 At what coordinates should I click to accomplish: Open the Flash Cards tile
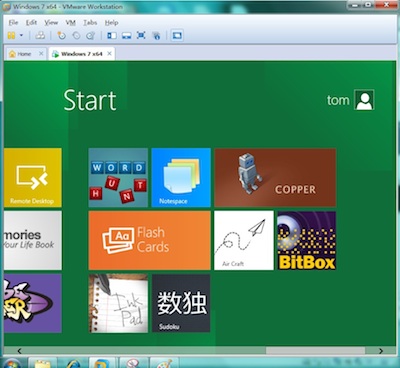click(x=150, y=240)
